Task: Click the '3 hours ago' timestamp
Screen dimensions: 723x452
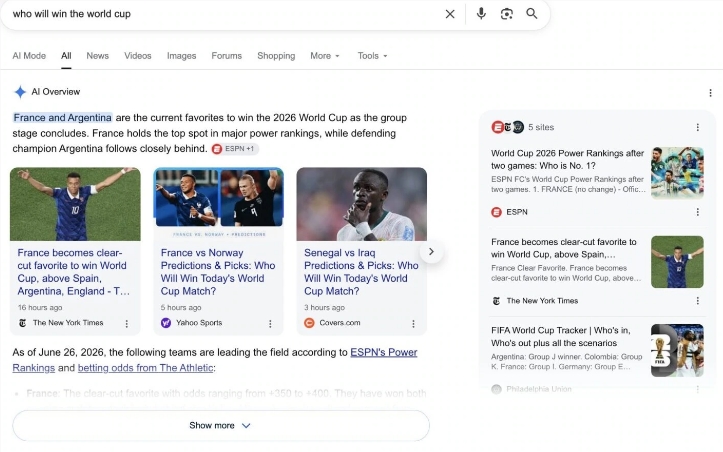Action: 324,308
